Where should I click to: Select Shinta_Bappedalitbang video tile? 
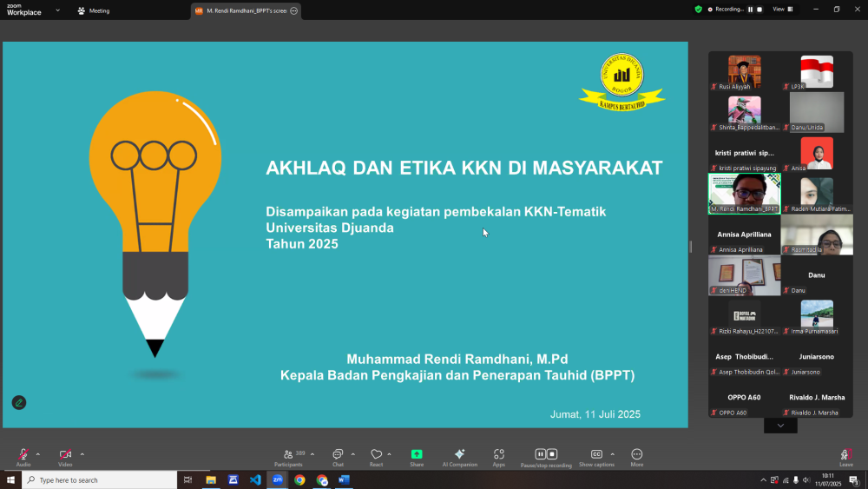745,112
